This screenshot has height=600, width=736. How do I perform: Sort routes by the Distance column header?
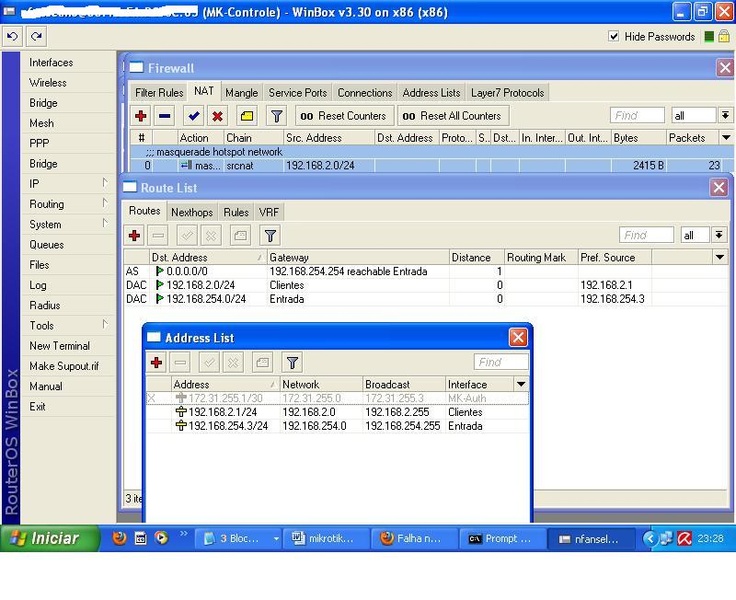476,257
